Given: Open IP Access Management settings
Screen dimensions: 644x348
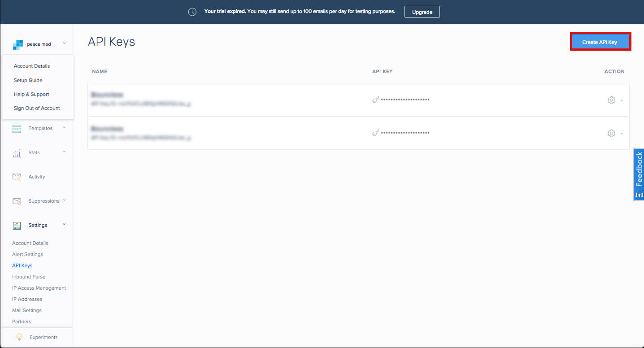Looking at the screenshot, I should (x=39, y=287).
